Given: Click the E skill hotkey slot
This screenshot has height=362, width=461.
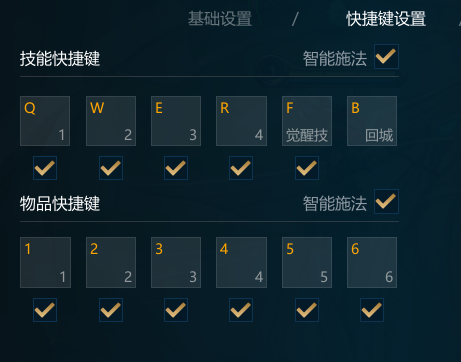Looking at the screenshot, I should (176, 121).
